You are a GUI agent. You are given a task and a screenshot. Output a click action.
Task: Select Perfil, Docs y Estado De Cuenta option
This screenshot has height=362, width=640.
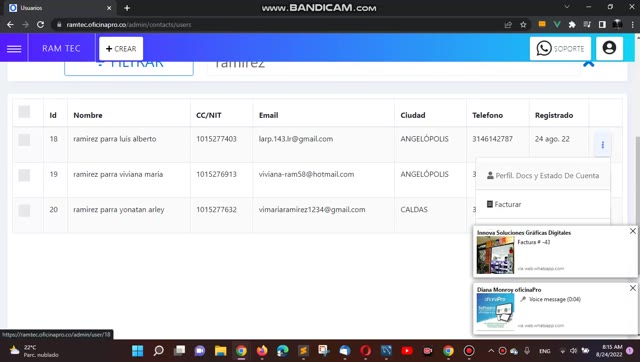click(x=543, y=175)
